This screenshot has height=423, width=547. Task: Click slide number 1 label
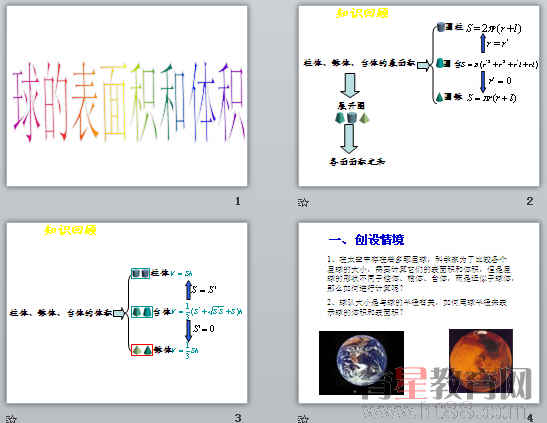pyautogui.click(x=238, y=201)
